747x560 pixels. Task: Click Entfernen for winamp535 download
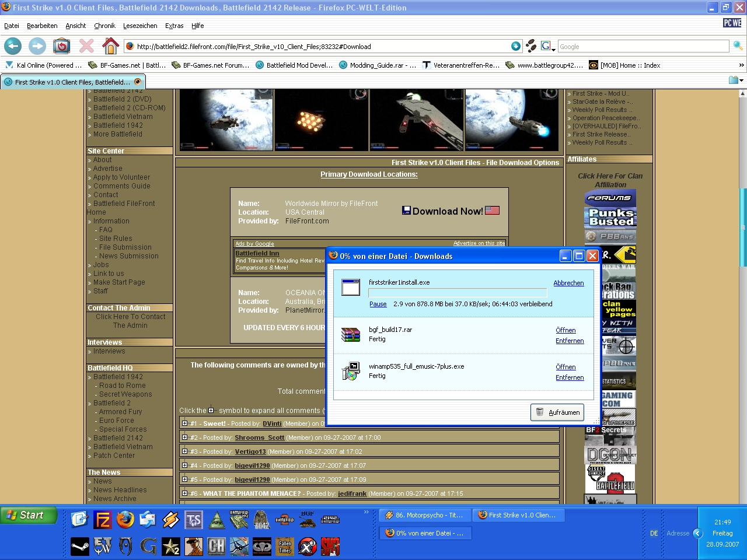tap(570, 377)
